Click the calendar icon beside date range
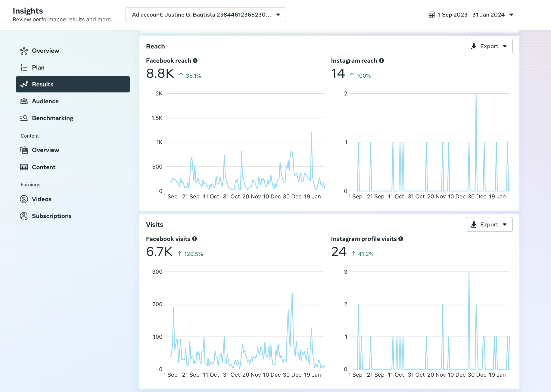Screen dimensions: 551x392 (431, 15)
